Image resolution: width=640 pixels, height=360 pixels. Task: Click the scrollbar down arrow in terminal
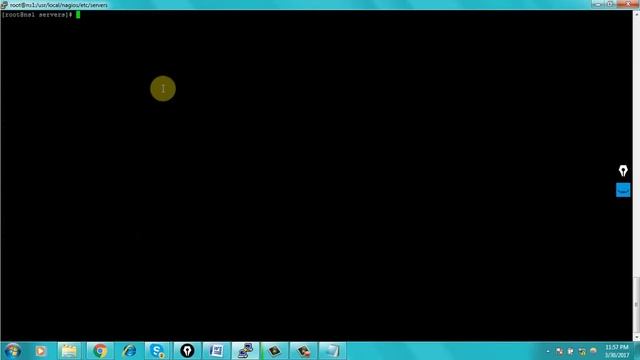636,338
